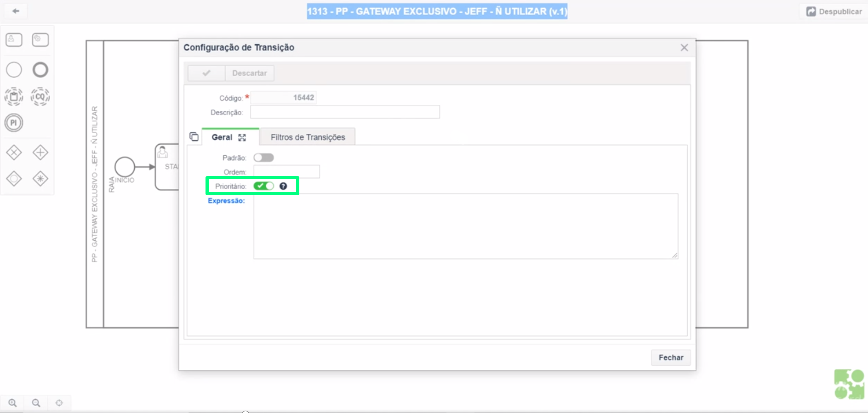Zoom in on the diagram canvas

(x=12, y=403)
